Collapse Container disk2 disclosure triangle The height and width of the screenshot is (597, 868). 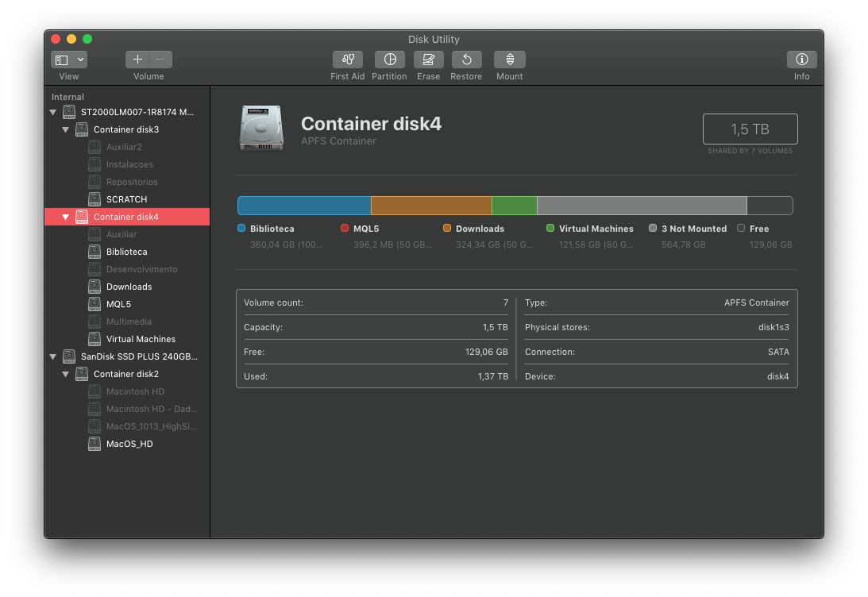pos(66,375)
